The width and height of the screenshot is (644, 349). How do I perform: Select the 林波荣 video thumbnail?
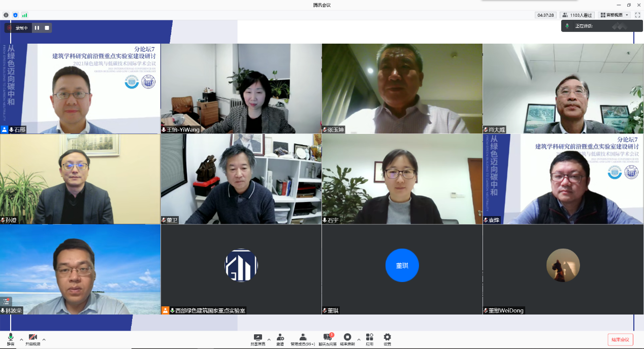click(80, 269)
